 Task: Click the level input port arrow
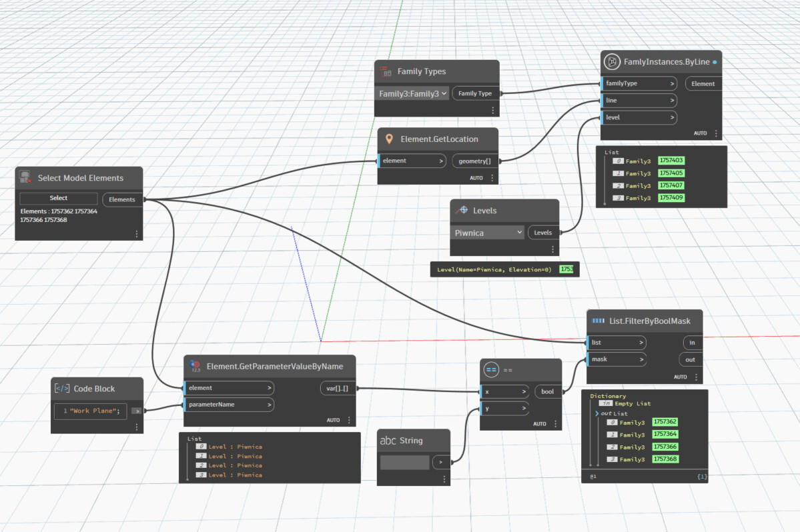[x=672, y=117]
